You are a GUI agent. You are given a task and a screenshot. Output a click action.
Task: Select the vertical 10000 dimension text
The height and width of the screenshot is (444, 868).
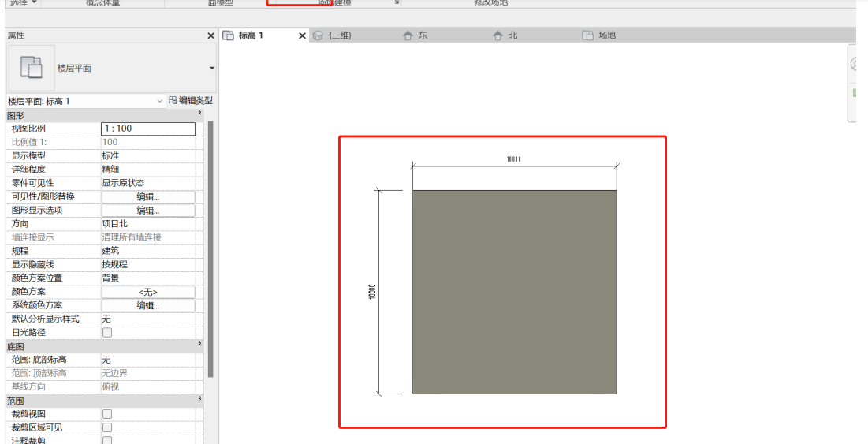tap(372, 293)
